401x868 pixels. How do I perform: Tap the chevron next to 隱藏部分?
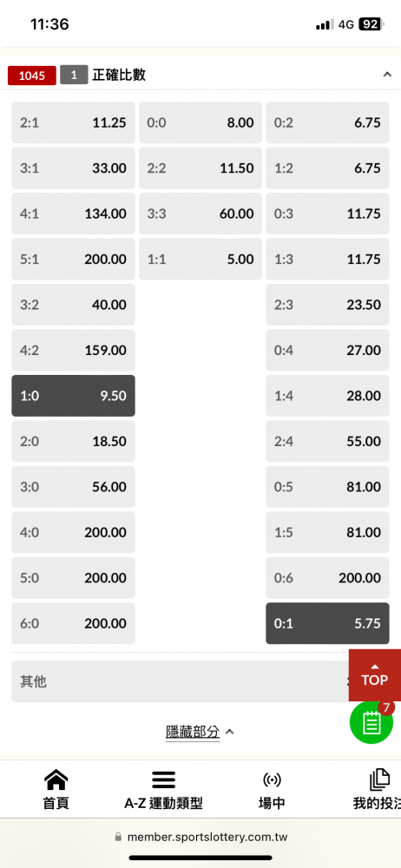pyautogui.click(x=230, y=732)
